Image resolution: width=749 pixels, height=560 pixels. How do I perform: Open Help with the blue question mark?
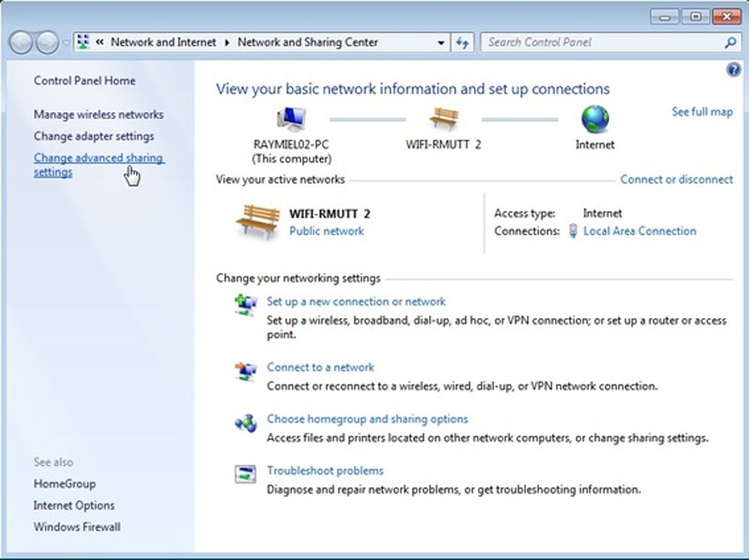click(733, 70)
